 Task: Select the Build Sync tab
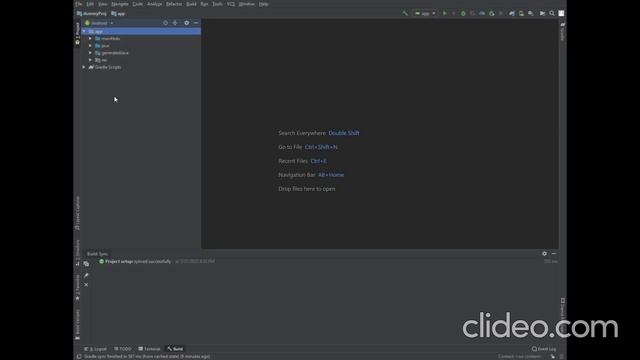[x=97, y=254]
